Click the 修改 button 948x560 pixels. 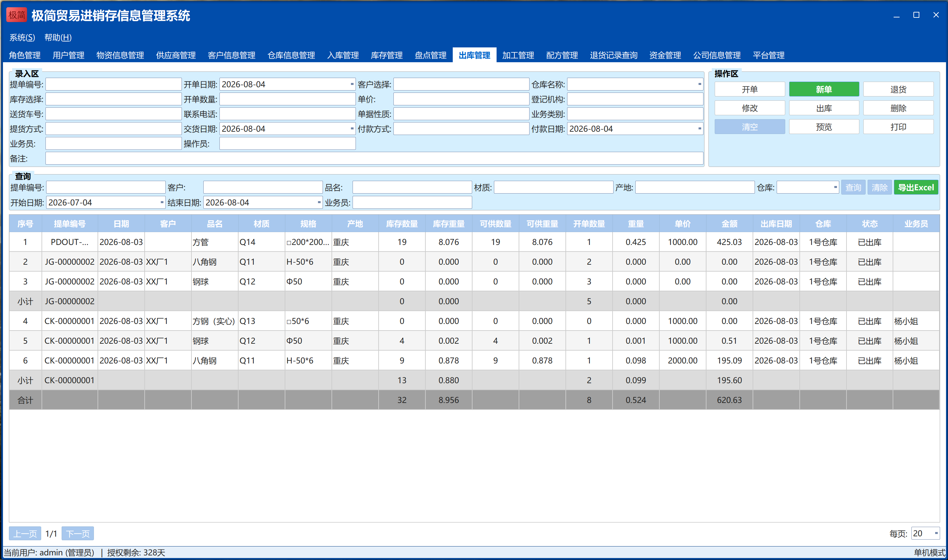(x=750, y=108)
